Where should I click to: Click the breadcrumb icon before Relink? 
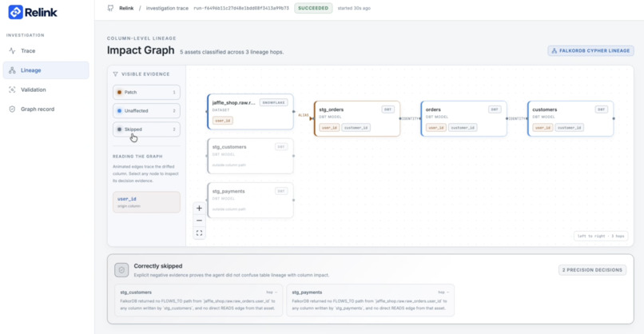point(110,8)
